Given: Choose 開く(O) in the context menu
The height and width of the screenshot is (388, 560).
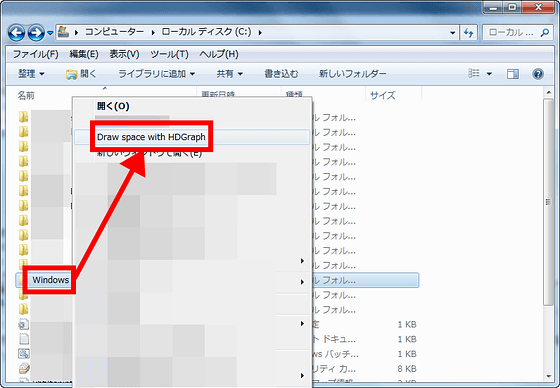Looking at the screenshot, I should pyautogui.click(x=113, y=106).
